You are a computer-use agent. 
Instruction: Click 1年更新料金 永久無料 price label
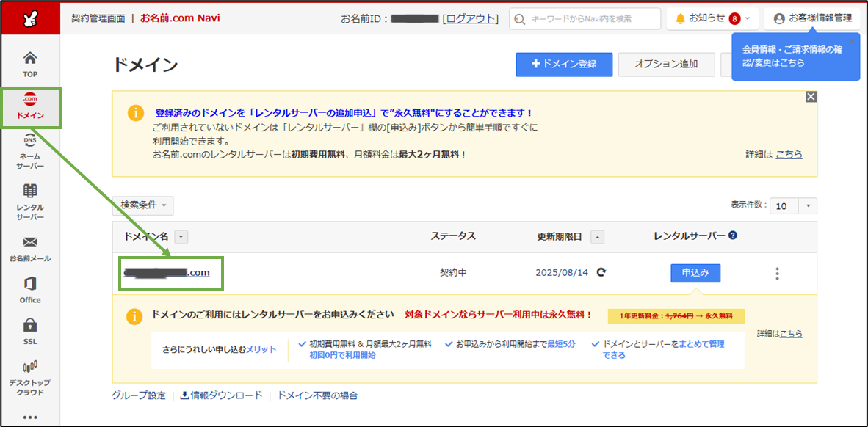click(x=676, y=316)
